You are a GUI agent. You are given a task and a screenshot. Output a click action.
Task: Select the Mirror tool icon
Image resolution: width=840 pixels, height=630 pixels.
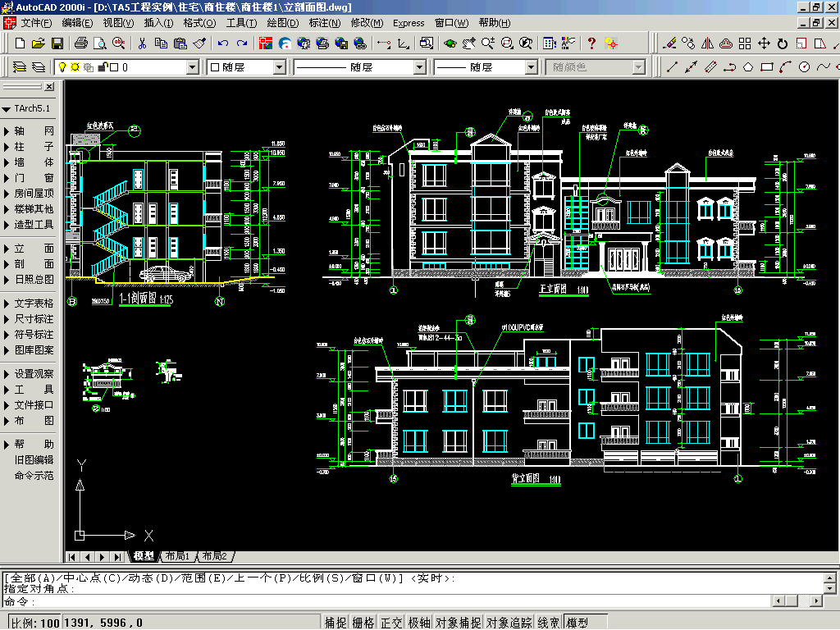(707, 43)
